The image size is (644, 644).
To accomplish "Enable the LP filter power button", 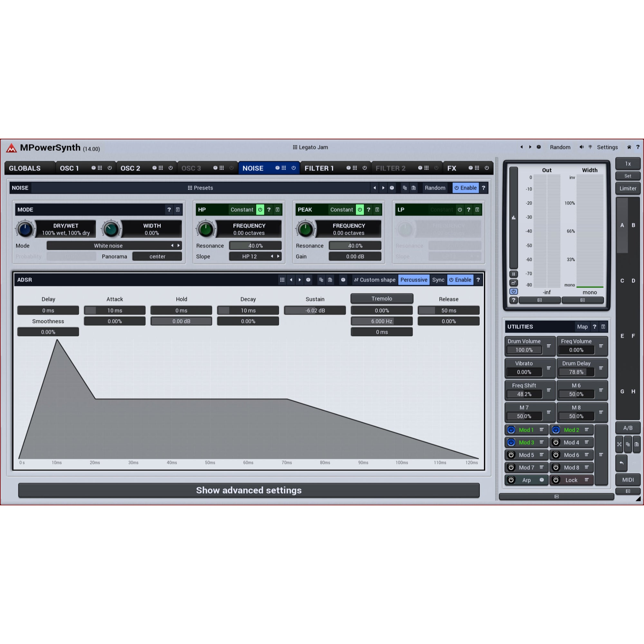I will tap(460, 210).
